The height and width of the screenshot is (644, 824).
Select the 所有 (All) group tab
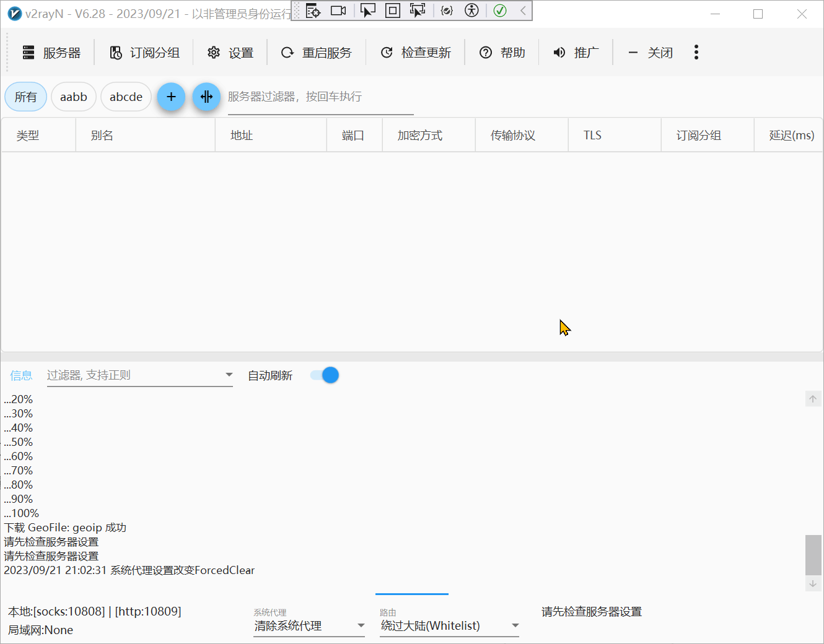click(x=26, y=97)
